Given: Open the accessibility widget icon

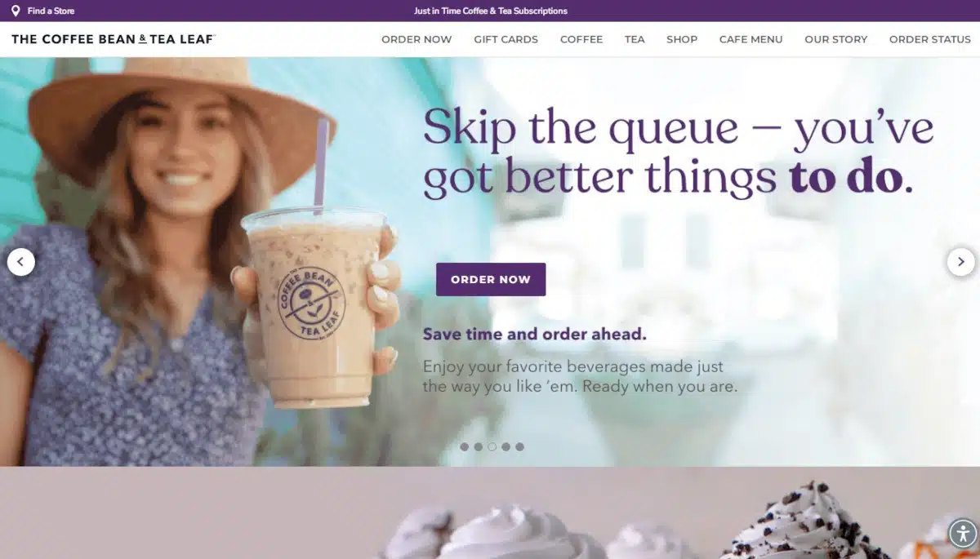Looking at the screenshot, I should tap(963, 535).
